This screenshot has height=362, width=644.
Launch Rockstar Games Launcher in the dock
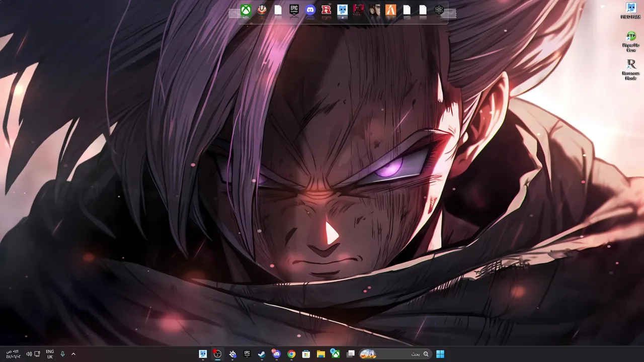pos(326,10)
